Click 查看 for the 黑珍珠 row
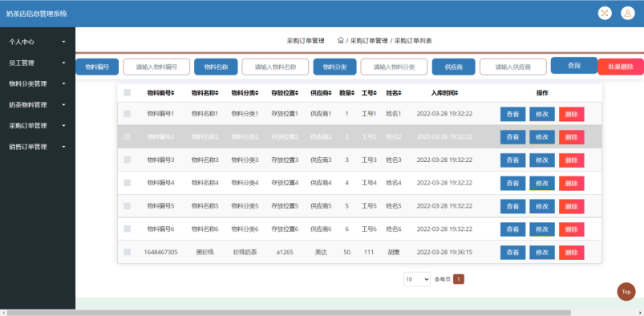644x316 pixels. 512,253
